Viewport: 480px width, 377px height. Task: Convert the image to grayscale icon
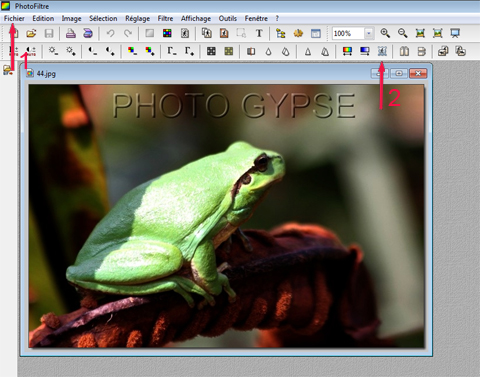(211, 51)
